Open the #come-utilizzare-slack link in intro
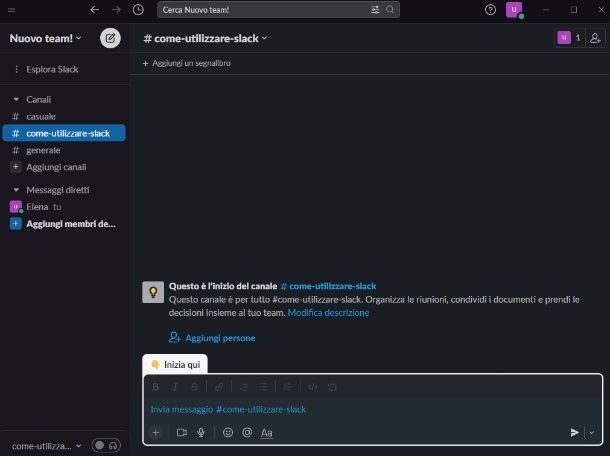The image size is (610, 456). pos(328,286)
